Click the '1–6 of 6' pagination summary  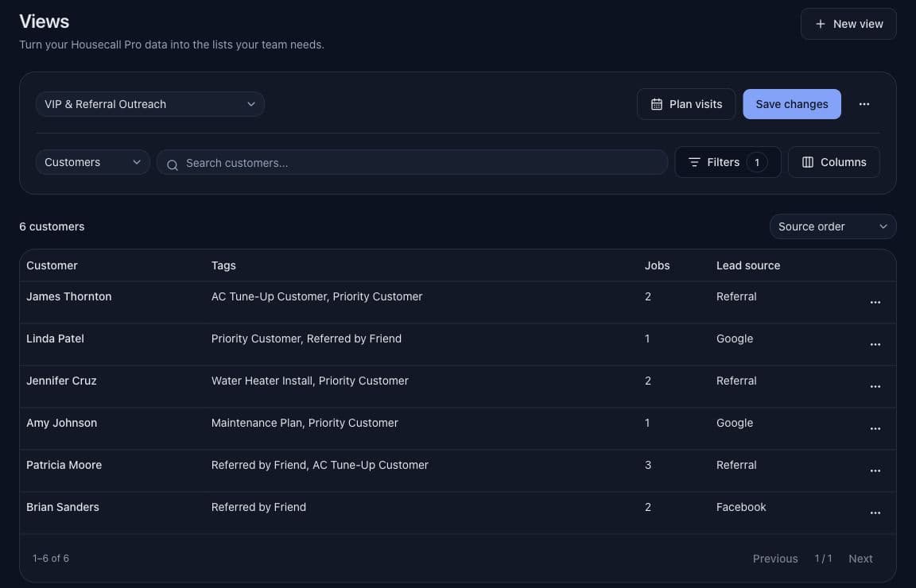coord(51,559)
